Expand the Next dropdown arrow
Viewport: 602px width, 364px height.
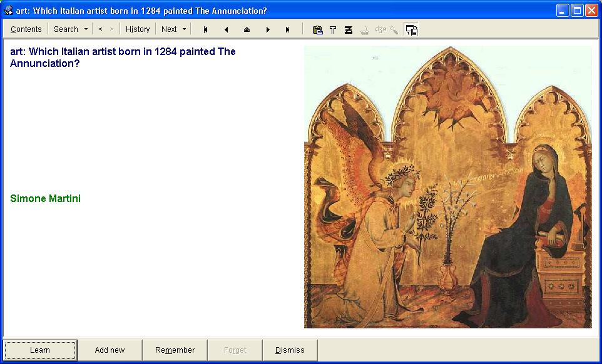[x=184, y=29]
